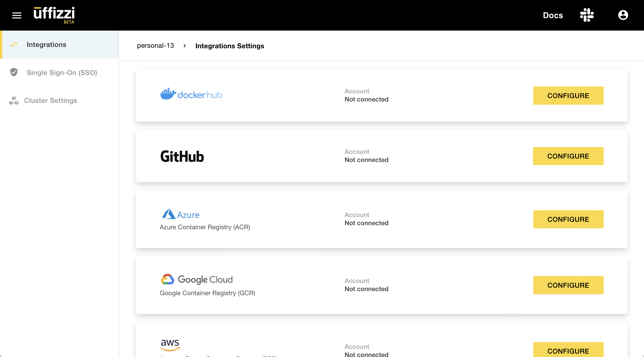Select Single Sign-On (SSO) menu item
This screenshot has height=357, width=644.
point(62,72)
